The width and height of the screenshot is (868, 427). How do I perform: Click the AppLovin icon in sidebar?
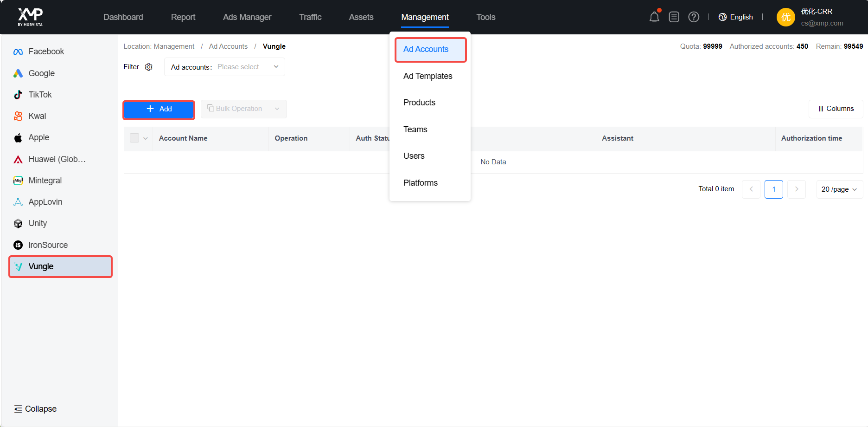(x=18, y=202)
